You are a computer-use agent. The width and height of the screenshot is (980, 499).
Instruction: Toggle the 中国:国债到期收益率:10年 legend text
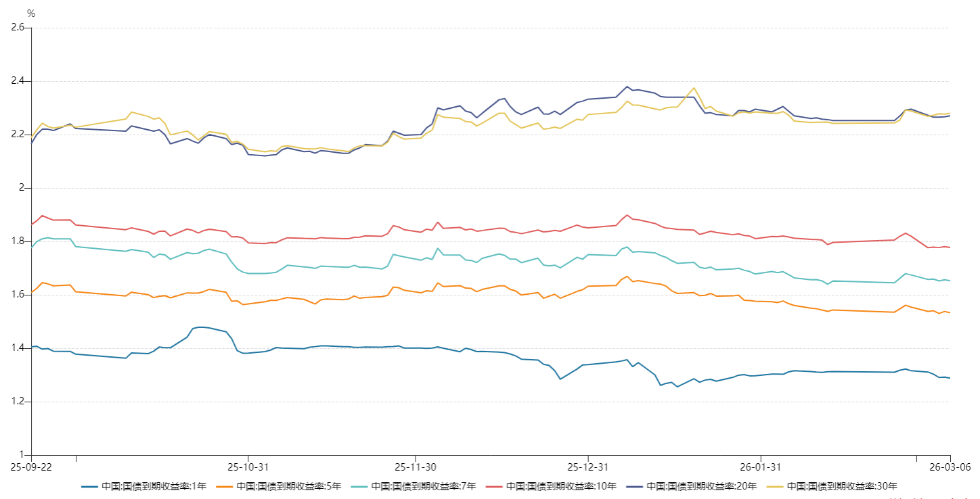(560, 486)
